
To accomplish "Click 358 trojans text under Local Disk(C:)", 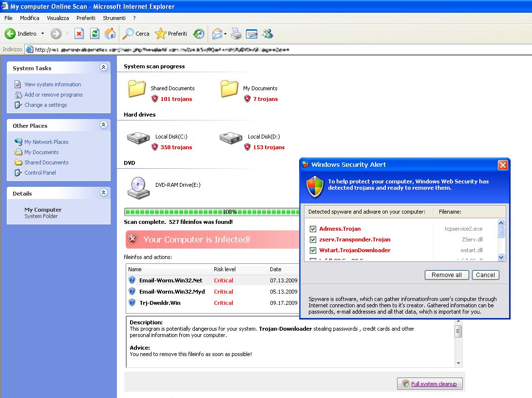I will coord(176,147).
